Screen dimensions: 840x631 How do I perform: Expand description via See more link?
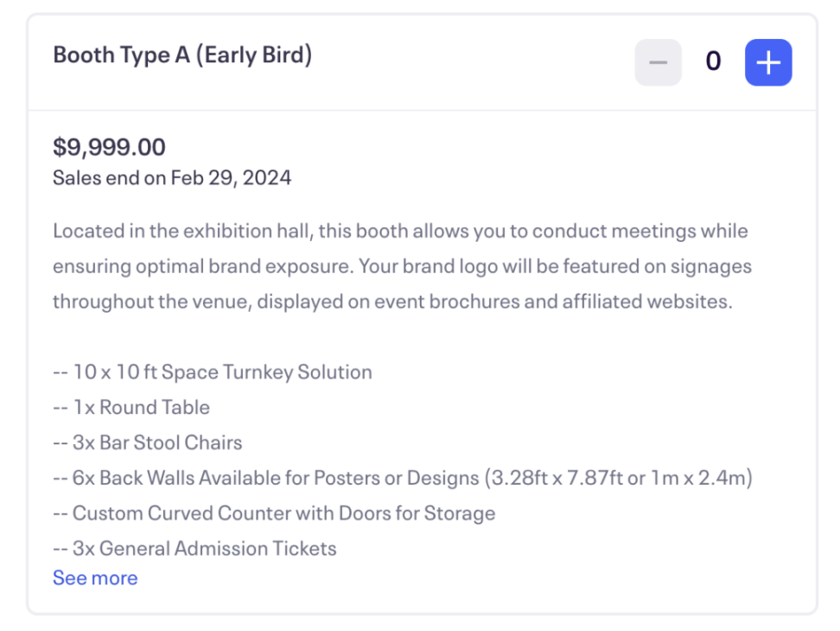95,577
